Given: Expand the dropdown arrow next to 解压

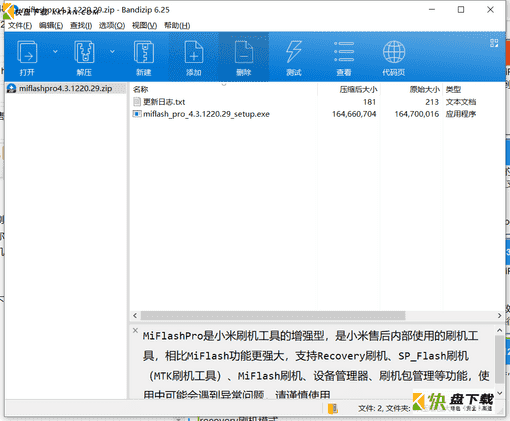Looking at the screenshot, I should (112, 52).
